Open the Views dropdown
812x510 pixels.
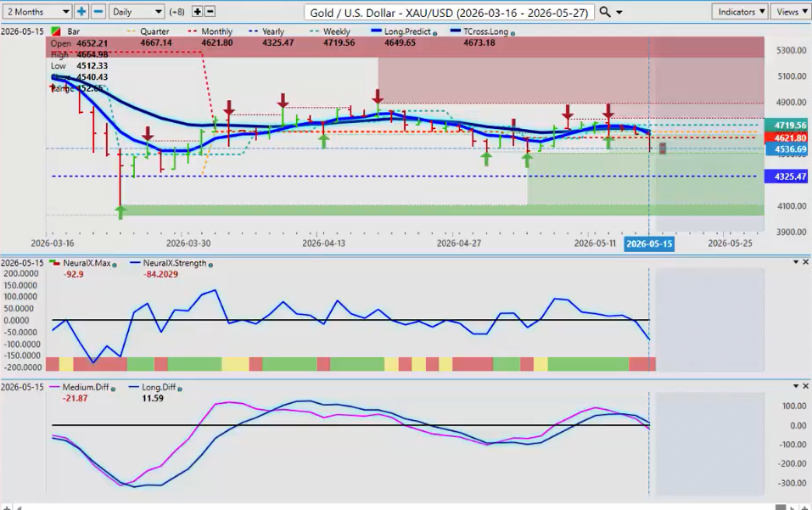[792, 11]
